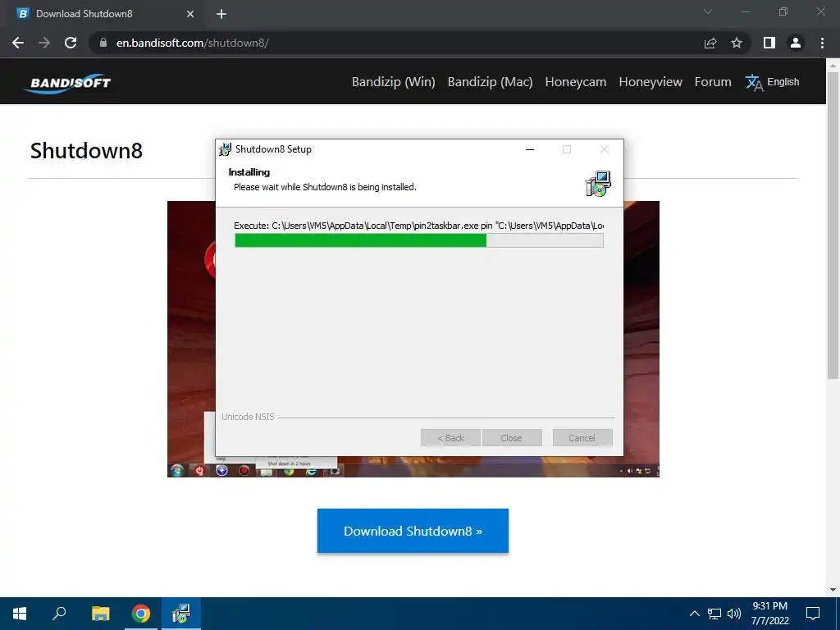Go back using browser back arrow
Screen dimensions: 840x630
click(x=18, y=43)
